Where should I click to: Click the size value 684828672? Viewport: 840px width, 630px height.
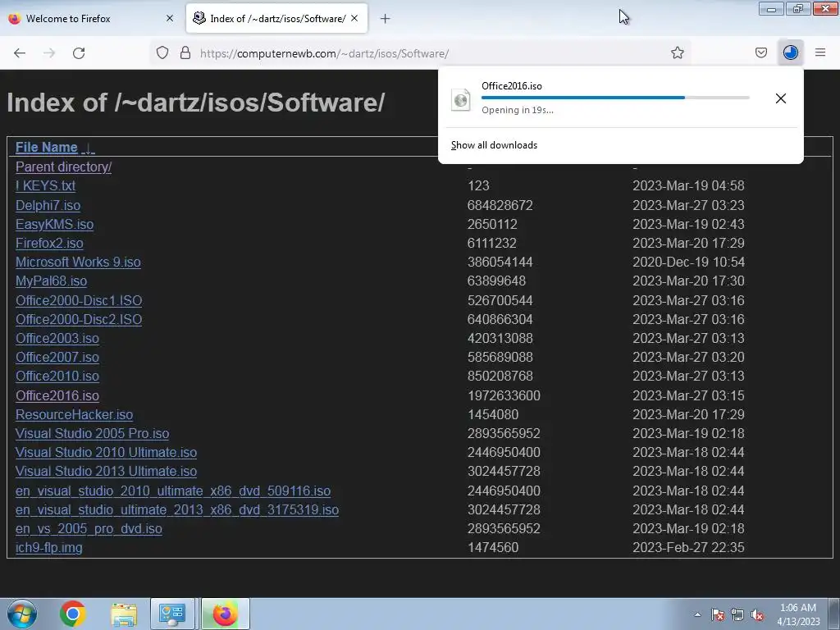[500, 205]
